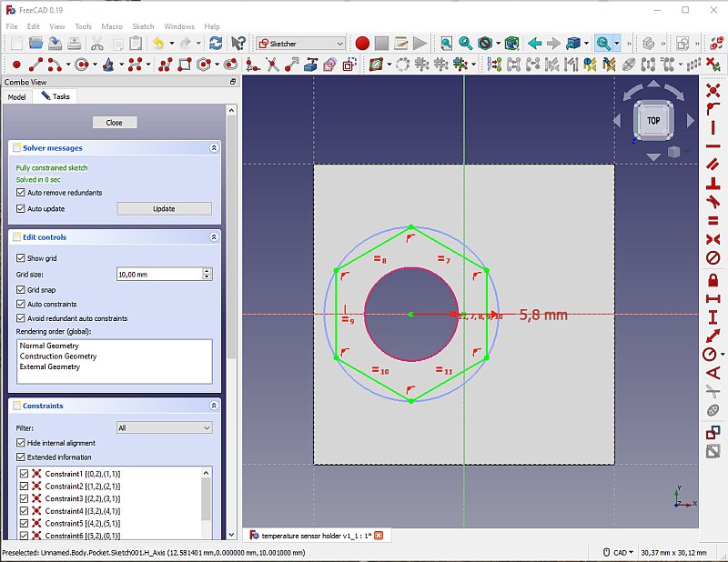Select the Create Polyline tool

tap(165, 65)
